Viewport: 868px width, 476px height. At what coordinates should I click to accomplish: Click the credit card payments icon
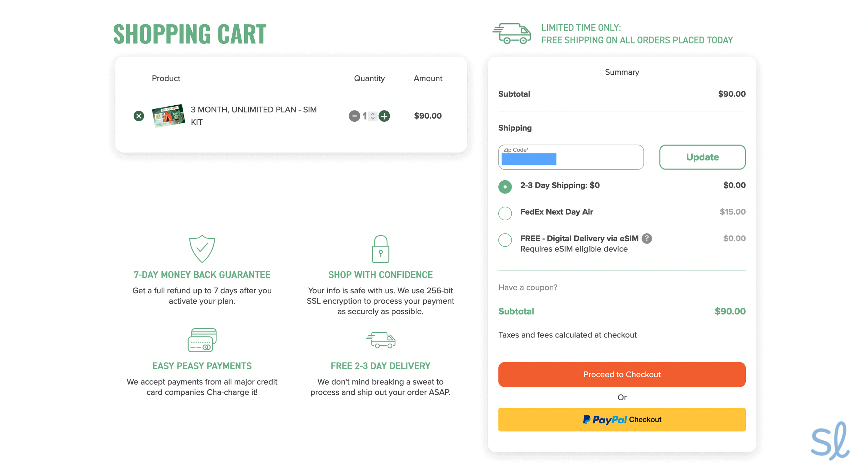click(x=202, y=340)
